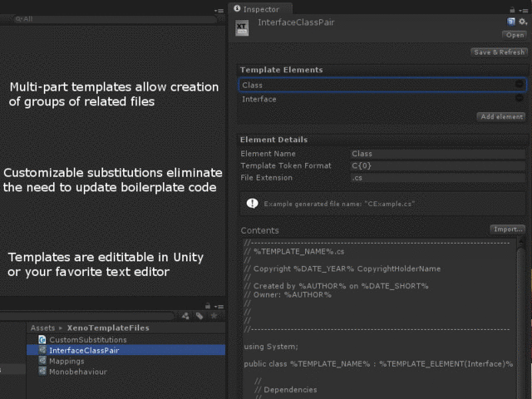Screen dimensions: 532x399
Task: Select the Monobehaviour template file
Action: click(x=76, y=372)
